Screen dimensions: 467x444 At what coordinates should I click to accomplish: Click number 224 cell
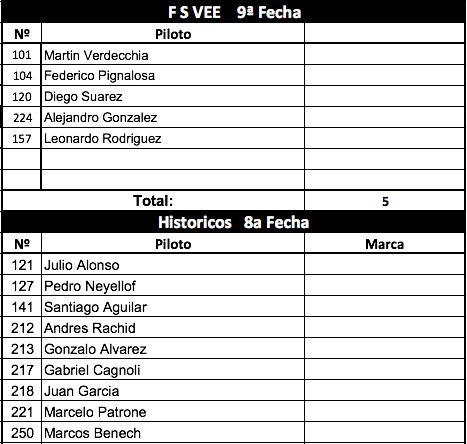pyautogui.click(x=22, y=118)
